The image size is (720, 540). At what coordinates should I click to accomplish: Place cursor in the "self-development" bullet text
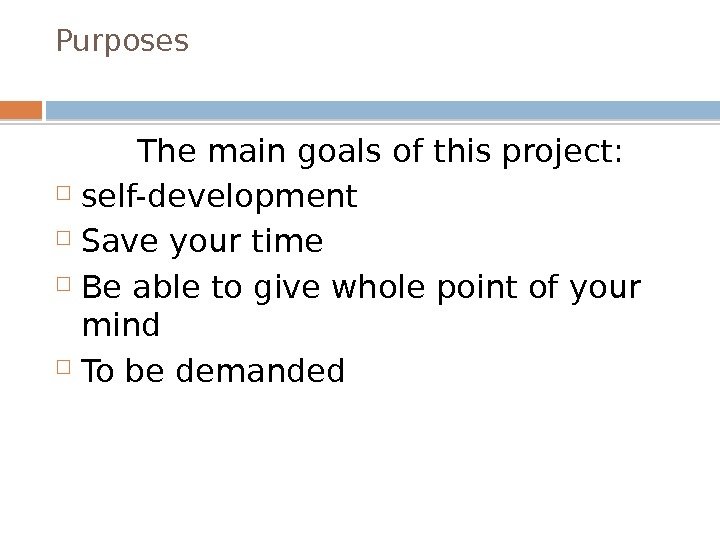pyautogui.click(x=218, y=197)
